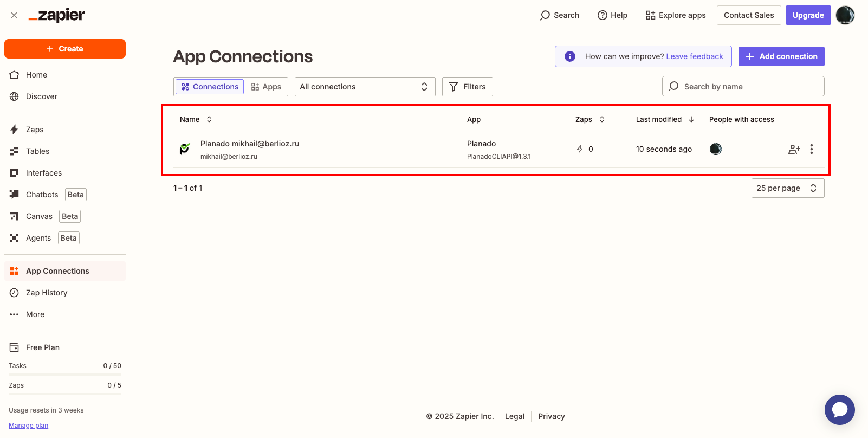
Task: Open Explore apps
Action: click(676, 15)
